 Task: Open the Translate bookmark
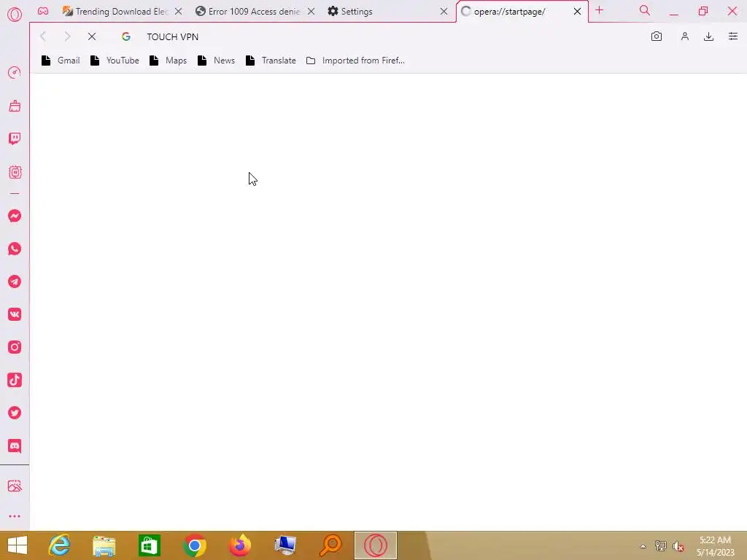pyautogui.click(x=271, y=61)
